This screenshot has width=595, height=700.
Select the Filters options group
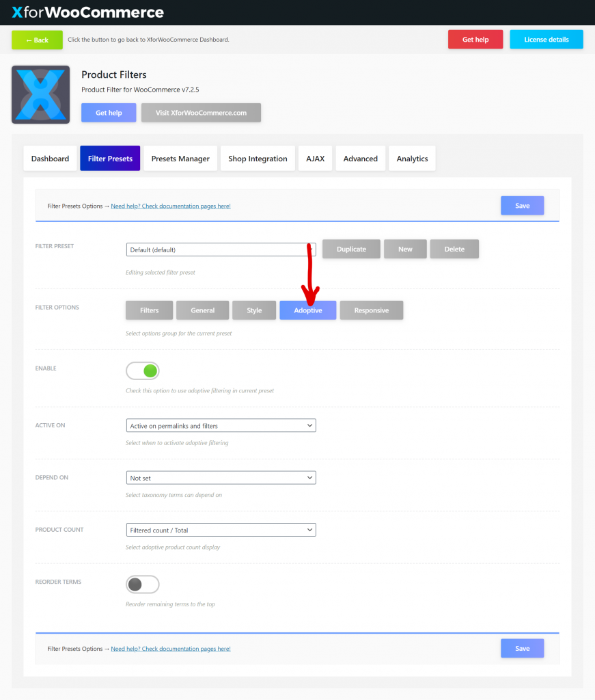pos(150,310)
